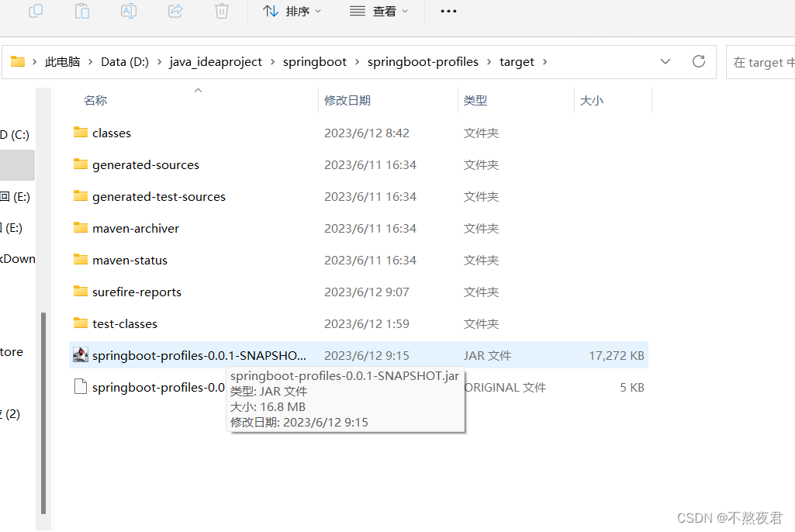Click the Paste toolbar icon
Image resolution: width=795 pixels, height=532 pixels.
[x=82, y=11]
